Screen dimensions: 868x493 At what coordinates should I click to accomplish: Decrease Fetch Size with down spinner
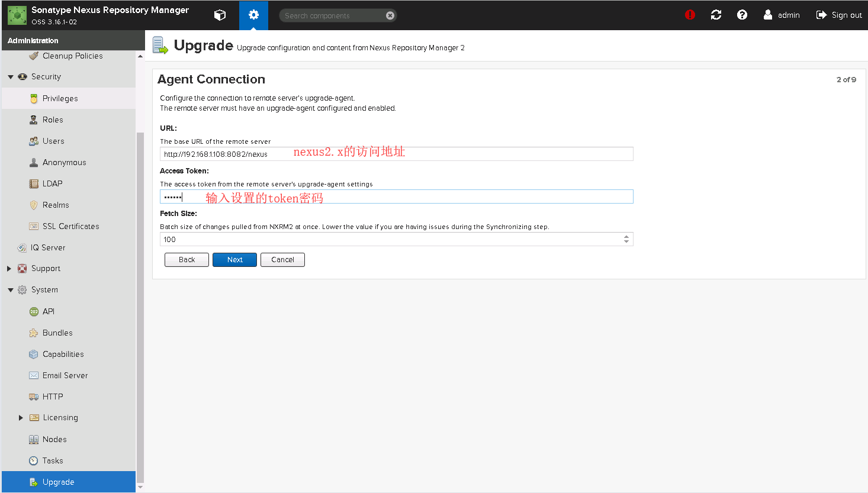coord(626,241)
